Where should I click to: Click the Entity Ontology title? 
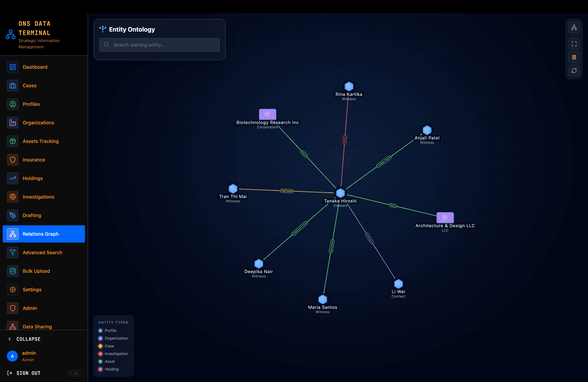click(132, 29)
